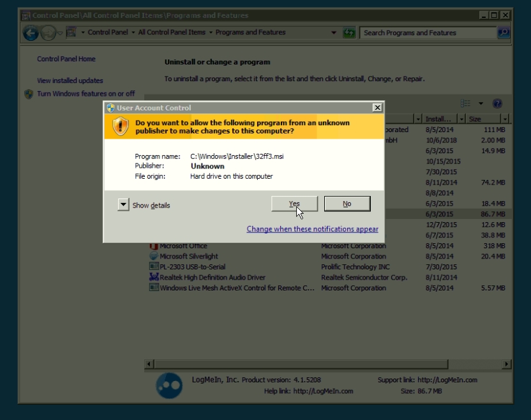
Task: Open the Help link http://LogMeIn.com
Action: [323, 391]
